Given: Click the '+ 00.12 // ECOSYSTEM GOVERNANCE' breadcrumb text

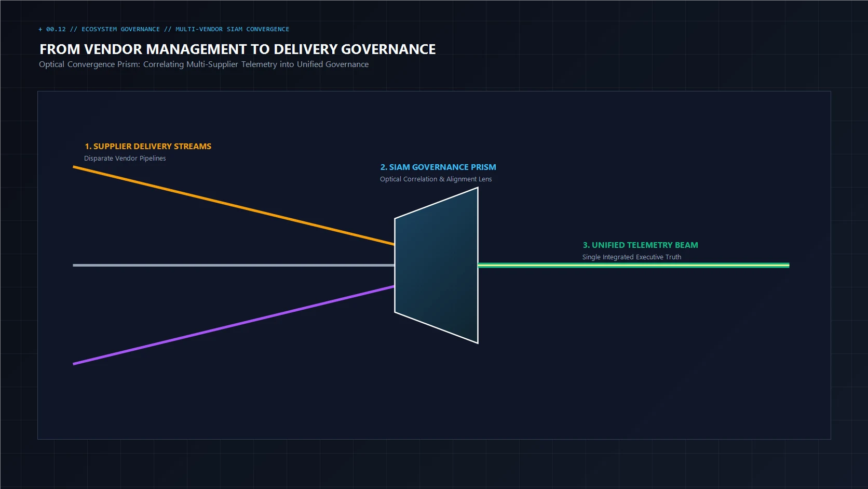Looking at the screenshot, I should point(99,29).
